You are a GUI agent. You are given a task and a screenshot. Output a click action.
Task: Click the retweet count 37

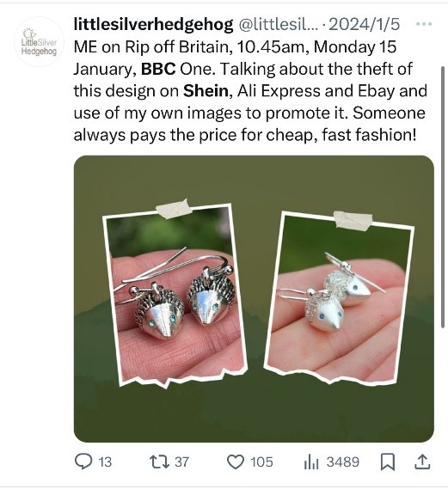pos(182,461)
